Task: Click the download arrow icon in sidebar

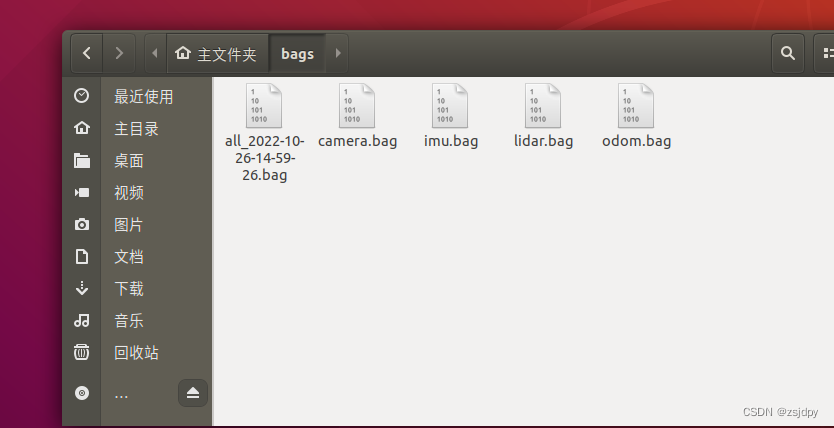Action: [81, 288]
